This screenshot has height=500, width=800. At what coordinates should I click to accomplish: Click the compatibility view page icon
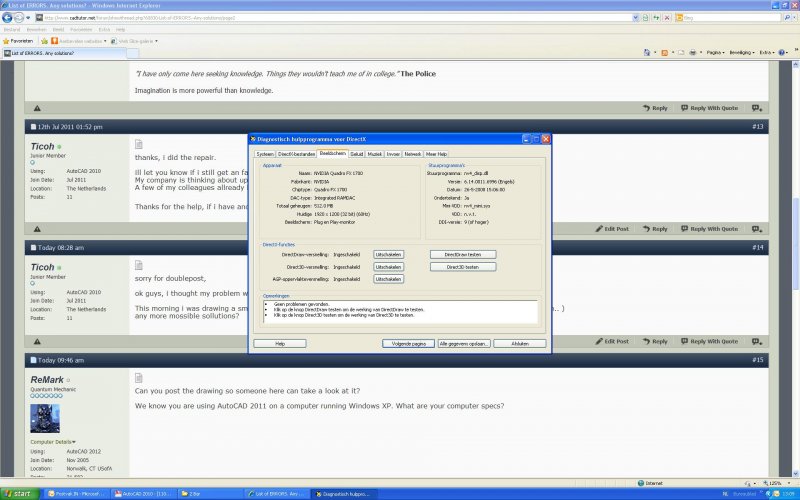[645, 17]
